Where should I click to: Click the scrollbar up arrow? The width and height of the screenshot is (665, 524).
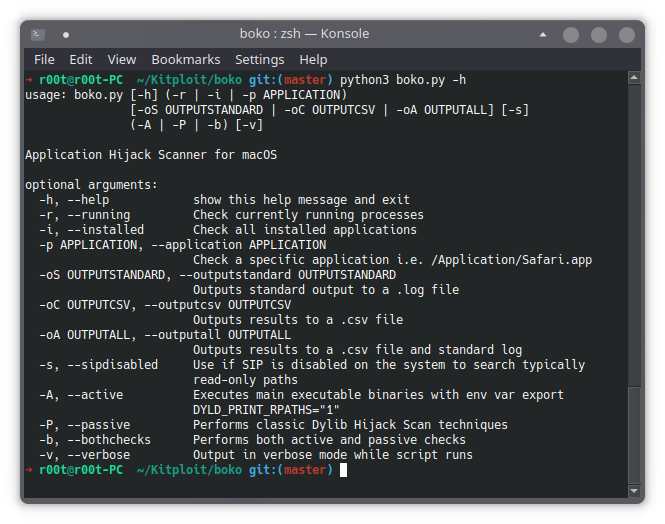click(x=634, y=78)
